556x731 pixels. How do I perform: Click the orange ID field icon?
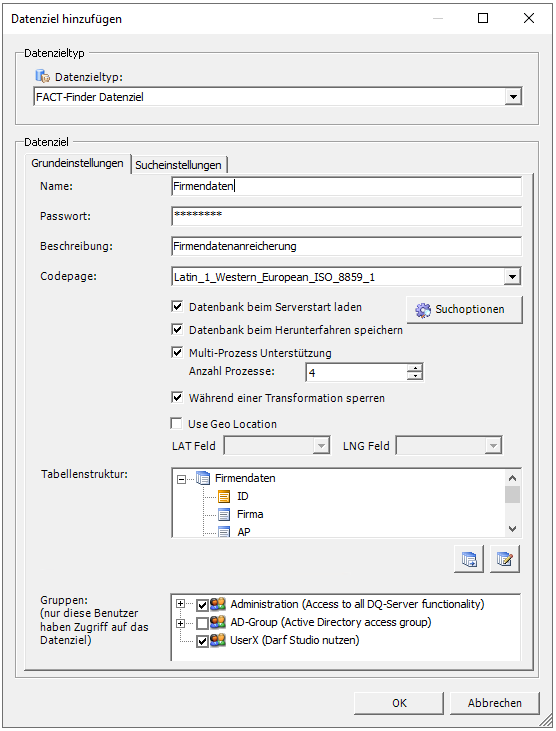[x=224, y=497]
